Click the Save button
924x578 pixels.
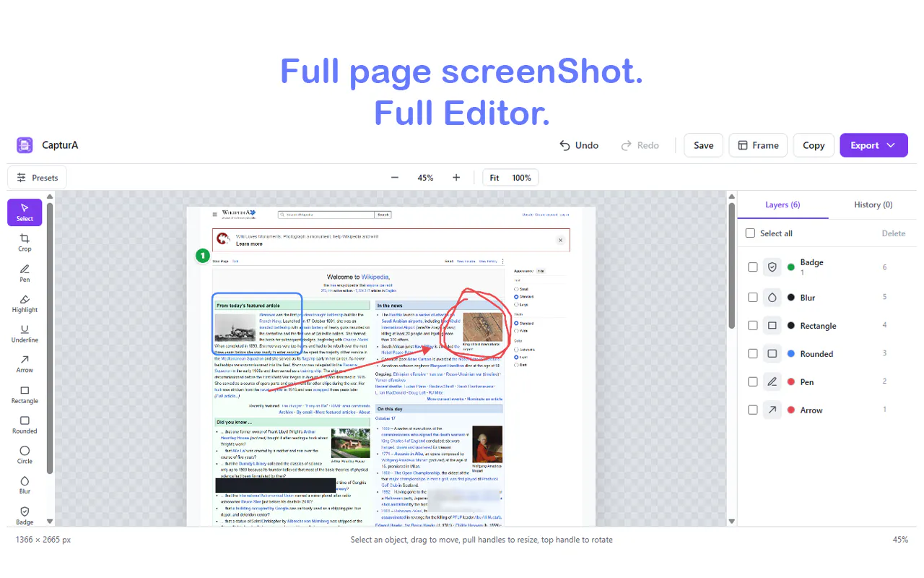(x=703, y=145)
